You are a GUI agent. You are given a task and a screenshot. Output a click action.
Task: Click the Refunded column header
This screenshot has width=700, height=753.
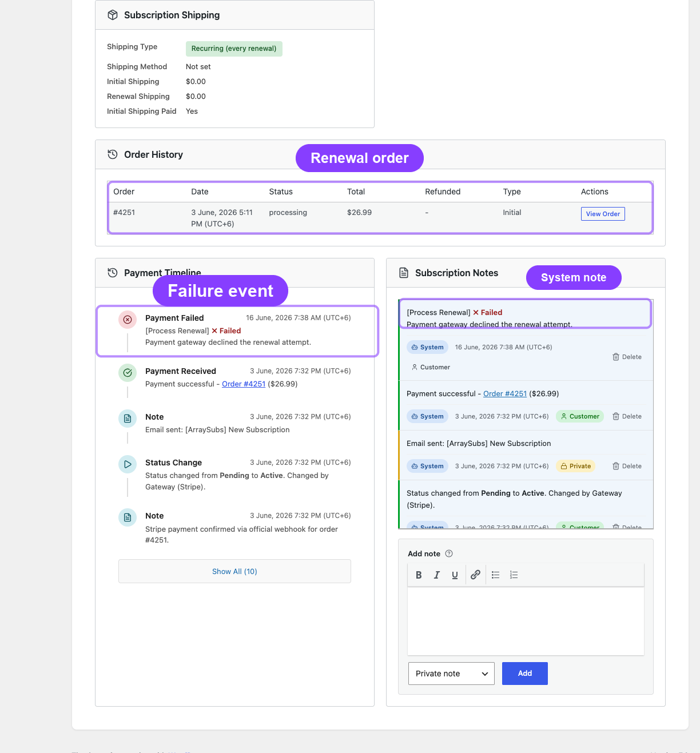pyautogui.click(x=443, y=192)
